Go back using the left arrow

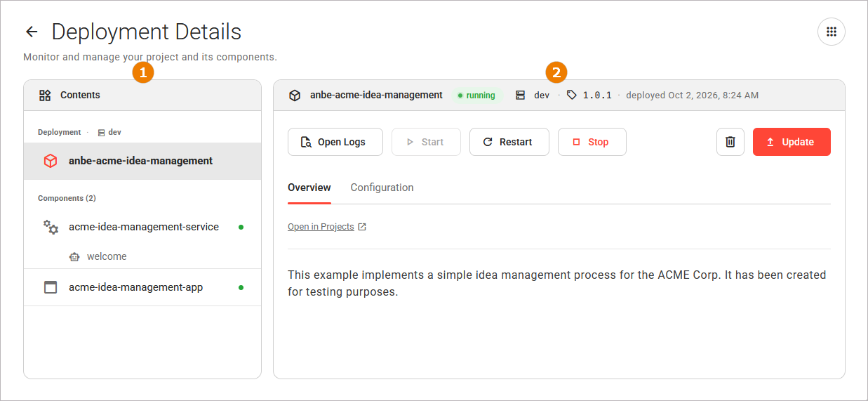tap(32, 32)
